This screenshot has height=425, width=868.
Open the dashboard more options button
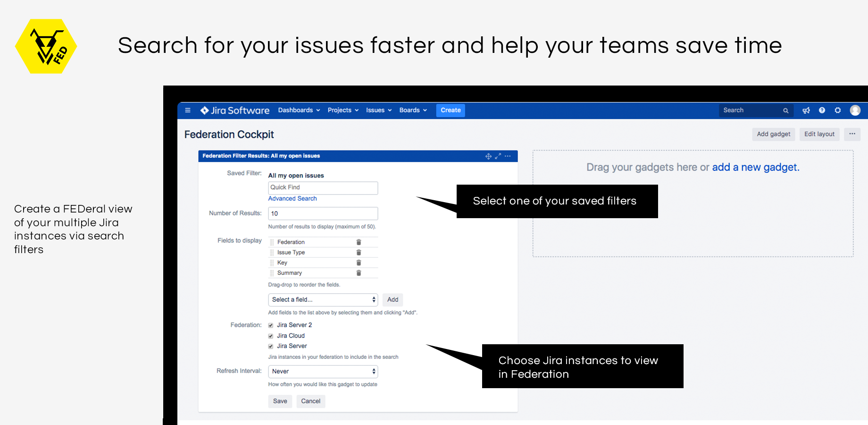point(852,134)
